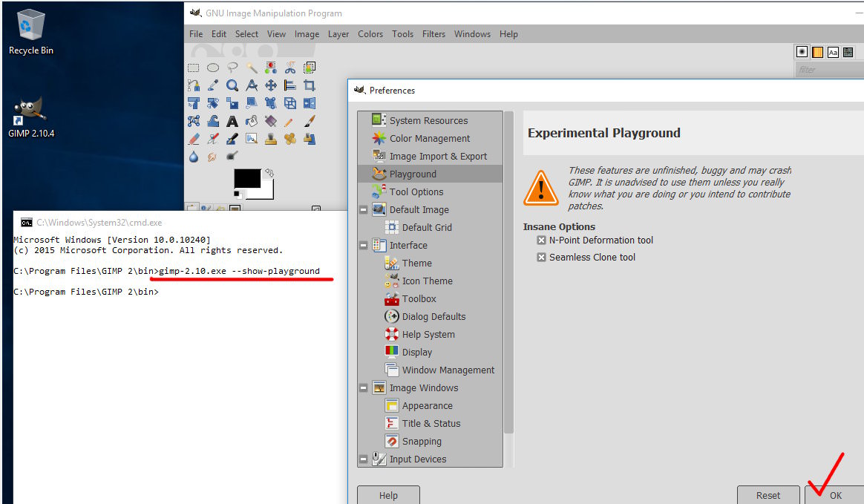Open the Tools menu in GIMP
Screen dimensions: 864x504
coord(402,34)
